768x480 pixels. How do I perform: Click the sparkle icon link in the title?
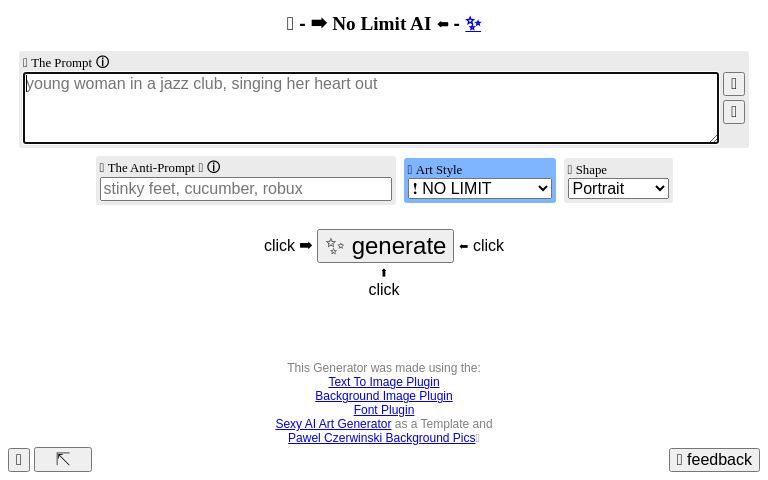point(473,24)
